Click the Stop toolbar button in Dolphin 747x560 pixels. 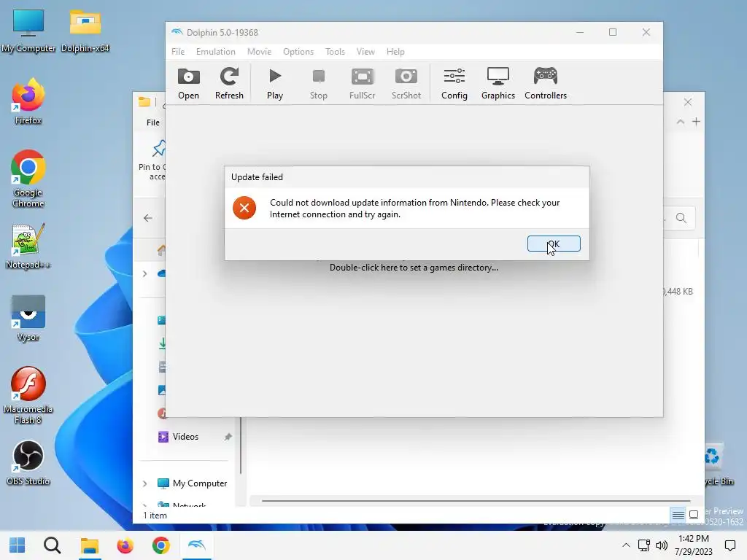coord(319,84)
